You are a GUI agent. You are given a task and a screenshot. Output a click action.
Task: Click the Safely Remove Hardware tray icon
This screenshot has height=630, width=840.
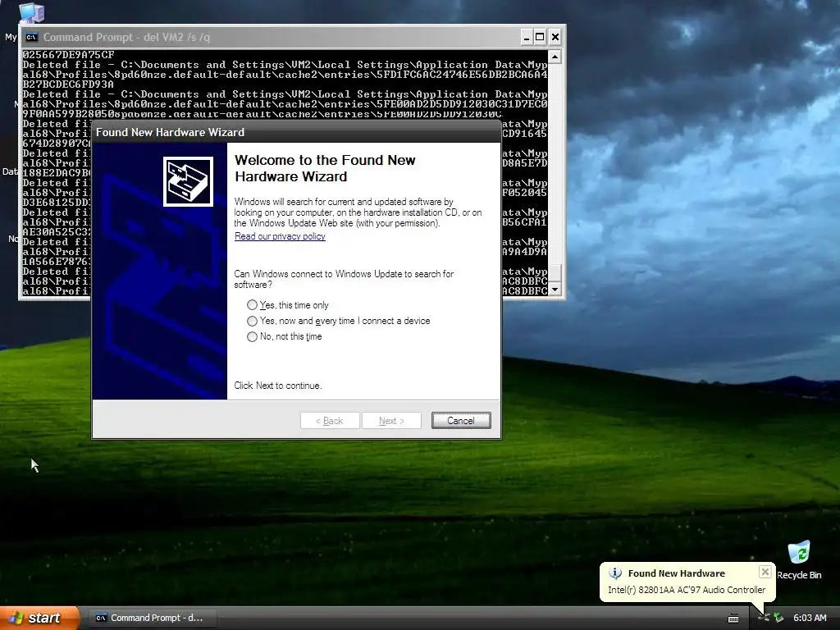coord(778,618)
